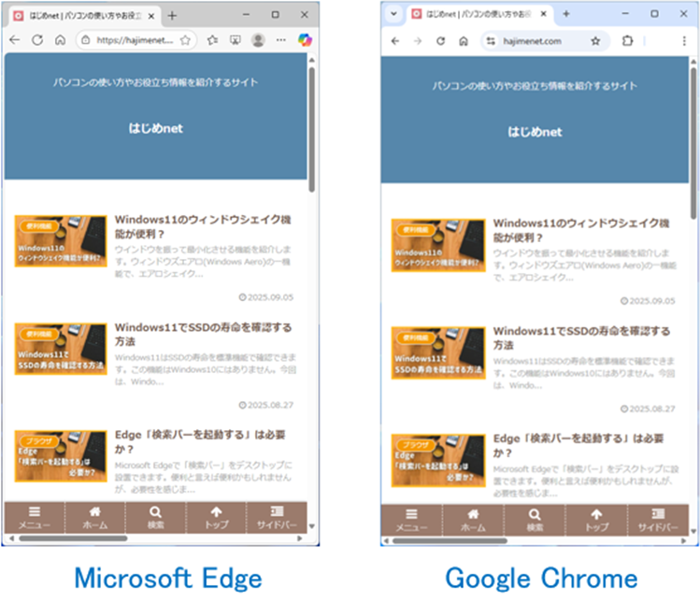The width and height of the screenshot is (700, 603).
Task: Open Windows11 SSD lifespan article title in Edge
Action: click(203, 334)
